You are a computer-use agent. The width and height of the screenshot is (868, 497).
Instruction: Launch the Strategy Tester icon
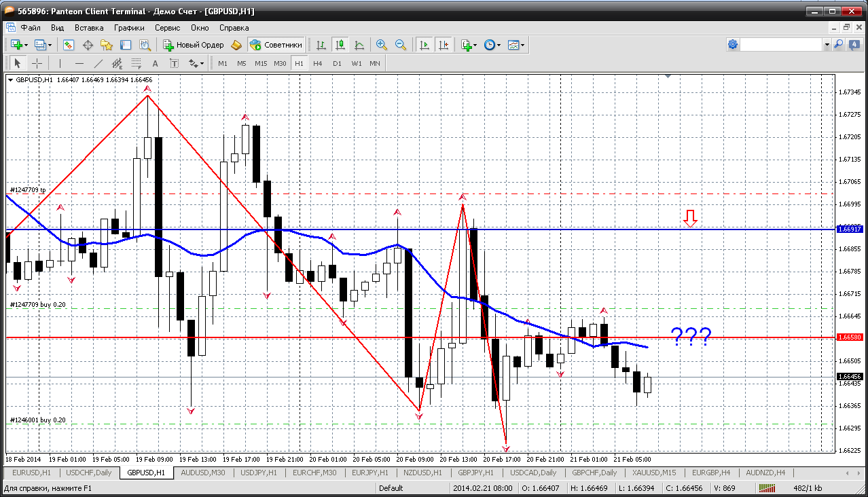tap(145, 45)
